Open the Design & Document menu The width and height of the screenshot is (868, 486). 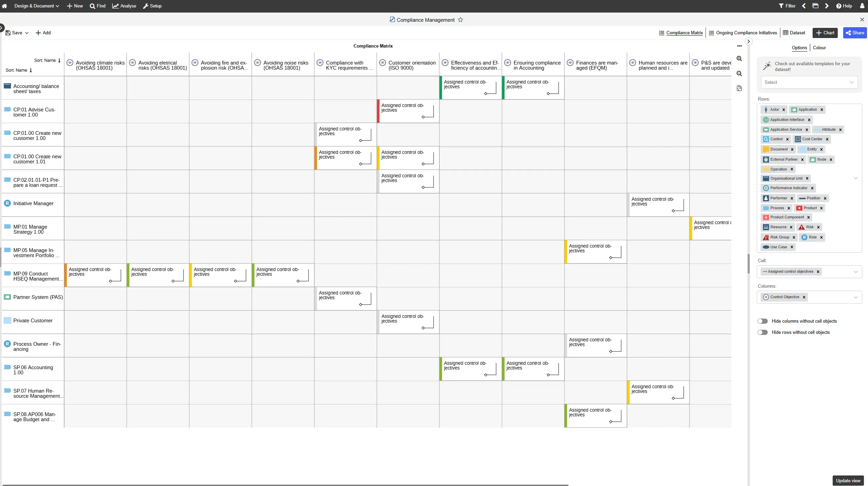[x=36, y=6]
